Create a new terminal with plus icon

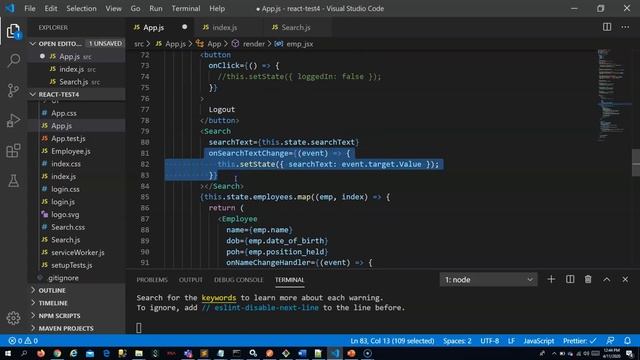pyautogui.click(x=551, y=280)
